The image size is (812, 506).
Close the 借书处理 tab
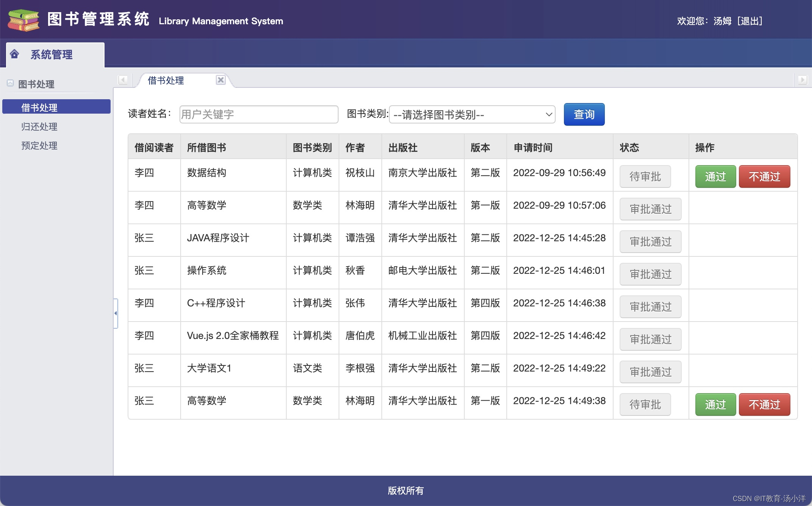click(x=221, y=80)
